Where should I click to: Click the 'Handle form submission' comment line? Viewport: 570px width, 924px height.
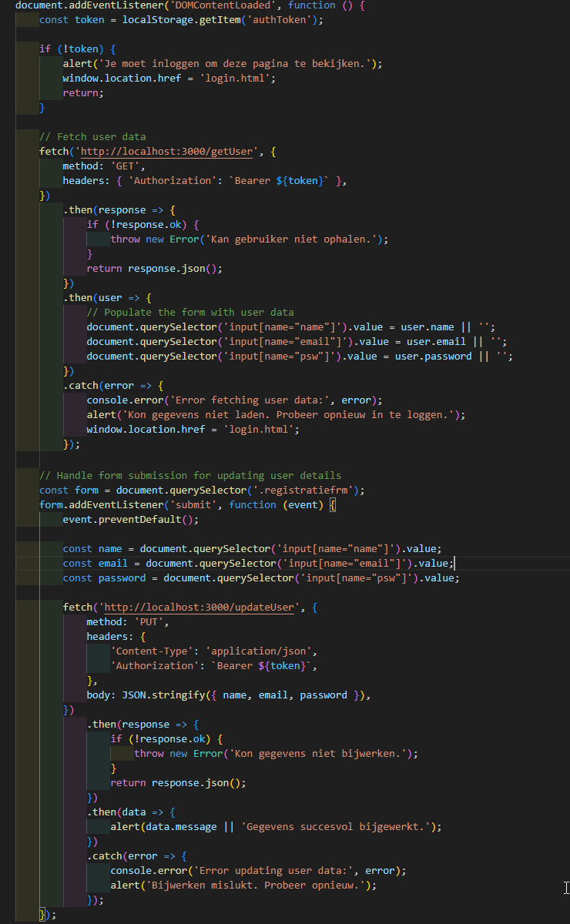pyautogui.click(x=189, y=476)
